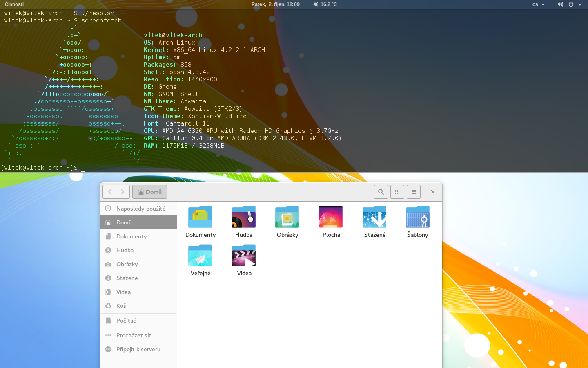Open the Stažené downloads folder icon
Image resolution: width=588 pixels, height=368 pixels.
(374, 217)
